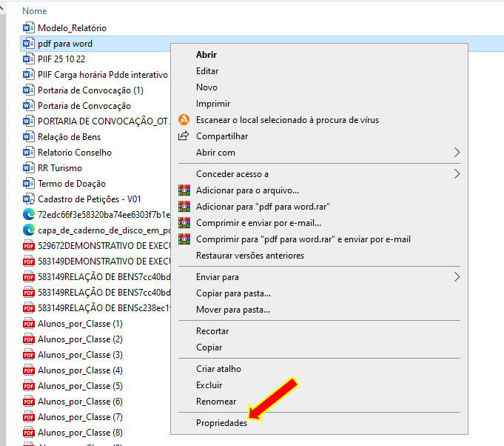Click PDF icon of 583149RELAÇÃO DE BENSc238ec1
This screenshot has width=504, height=446.
[29, 308]
